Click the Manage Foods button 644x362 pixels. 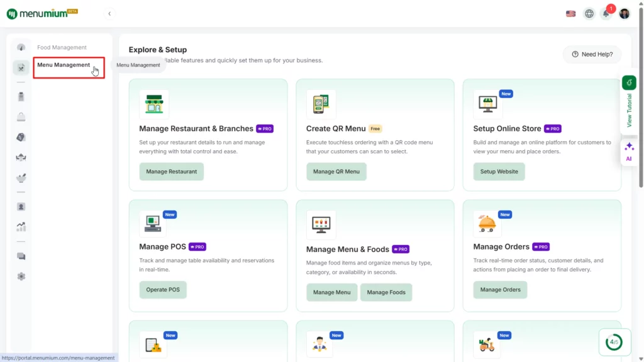pyautogui.click(x=386, y=292)
